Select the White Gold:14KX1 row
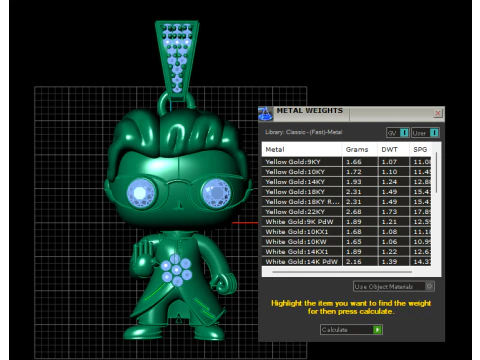This screenshot has height=360, width=480. (346, 252)
